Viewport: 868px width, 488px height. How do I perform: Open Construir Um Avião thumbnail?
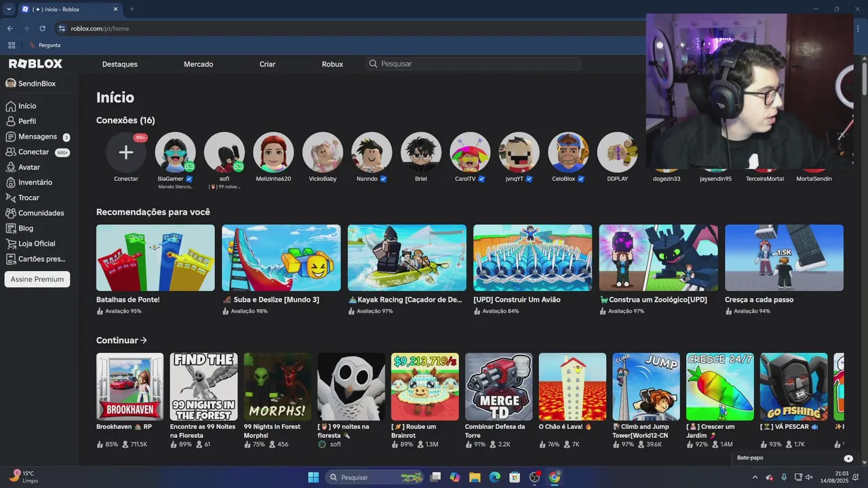tap(532, 258)
